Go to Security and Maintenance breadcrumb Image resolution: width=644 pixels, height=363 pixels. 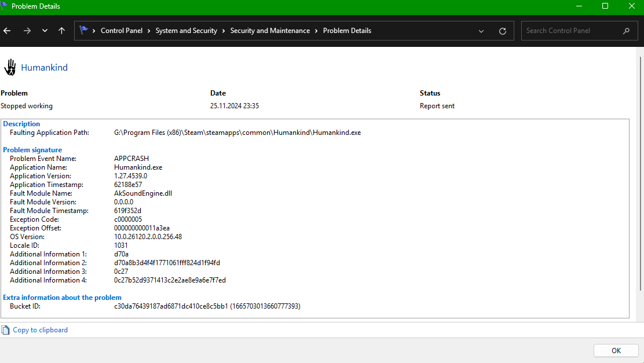click(x=270, y=31)
